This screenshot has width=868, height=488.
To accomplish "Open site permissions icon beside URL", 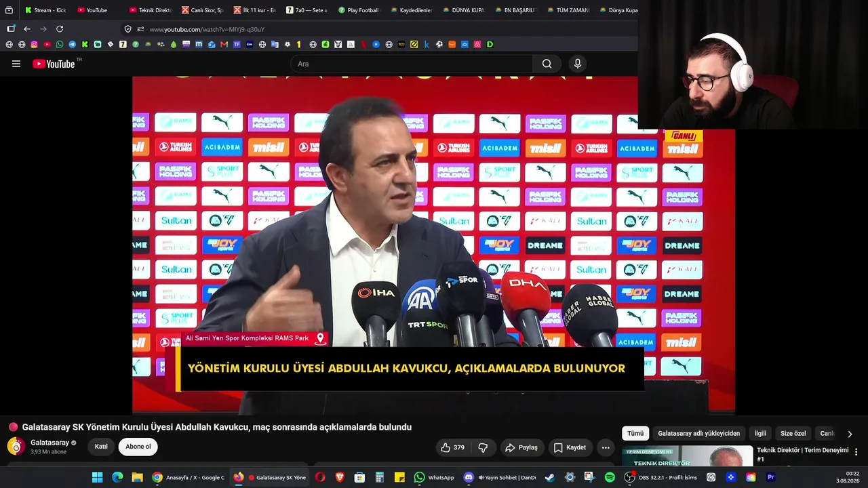I will pos(140,29).
